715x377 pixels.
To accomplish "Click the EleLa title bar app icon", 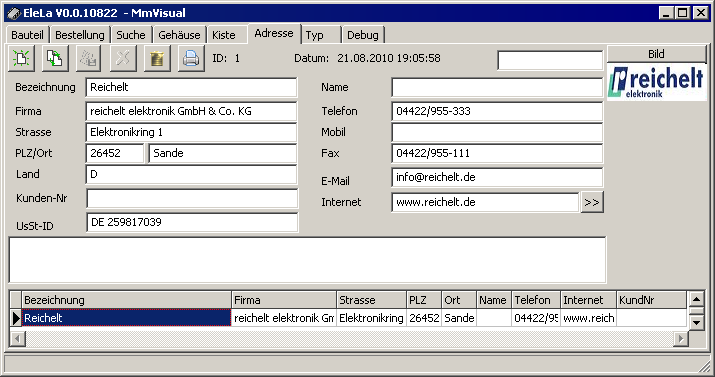I will tap(14, 13).
